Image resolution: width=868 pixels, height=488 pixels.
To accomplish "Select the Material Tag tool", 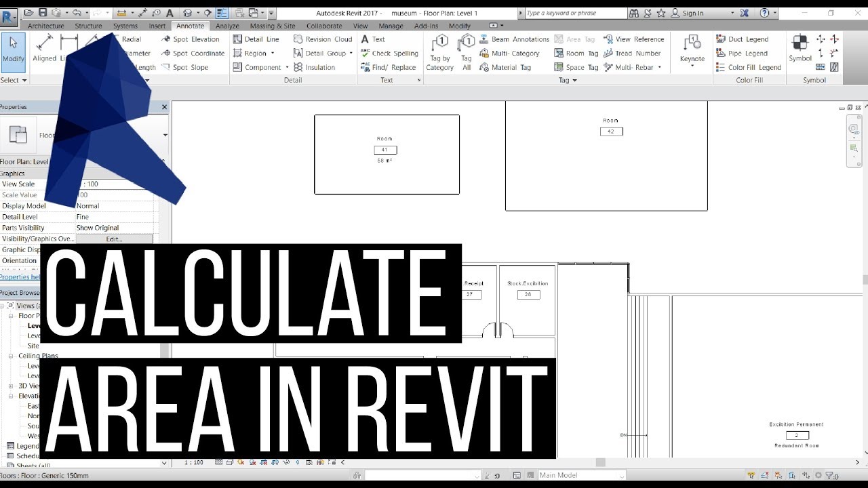I will [505, 68].
